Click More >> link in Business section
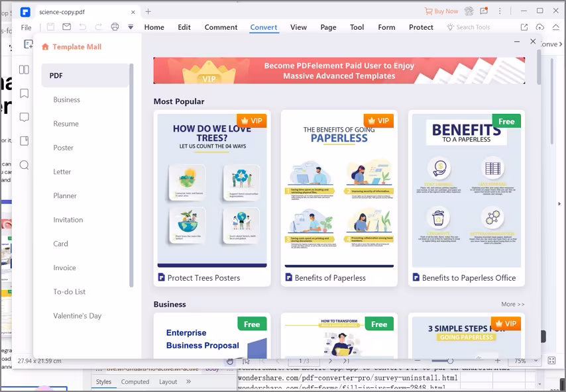The width and height of the screenshot is (566, 392). pos(512,305)
